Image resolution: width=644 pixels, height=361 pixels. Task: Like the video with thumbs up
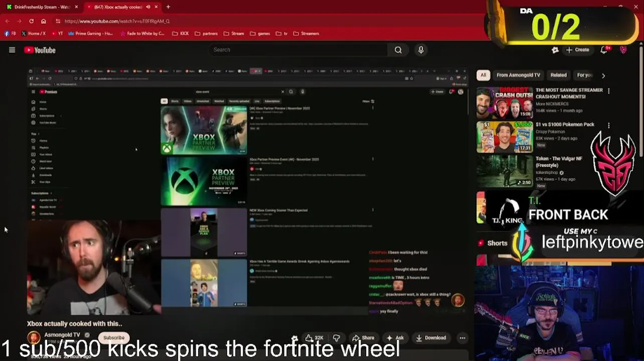[314, 337]
